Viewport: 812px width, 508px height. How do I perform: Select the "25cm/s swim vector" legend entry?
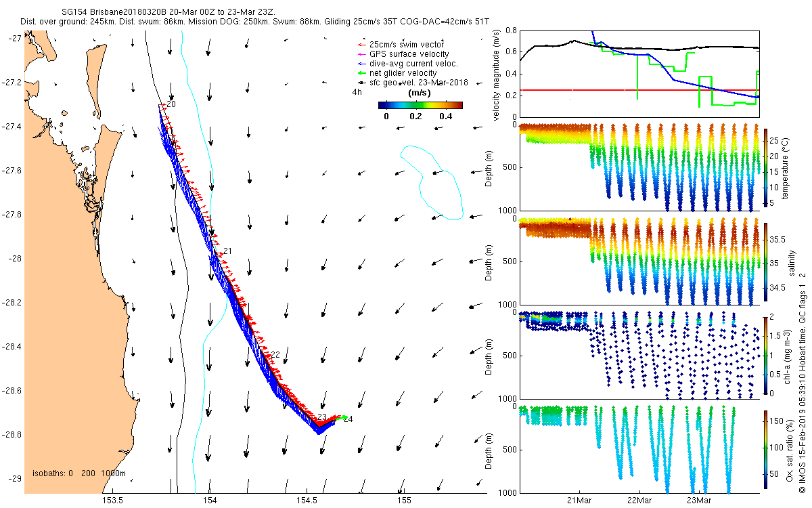(x=407, y=45)
